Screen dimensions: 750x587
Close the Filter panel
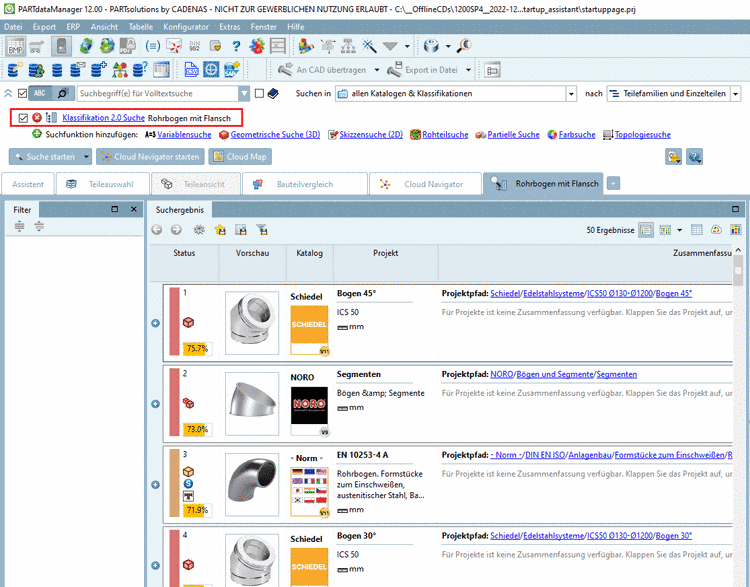134,209
